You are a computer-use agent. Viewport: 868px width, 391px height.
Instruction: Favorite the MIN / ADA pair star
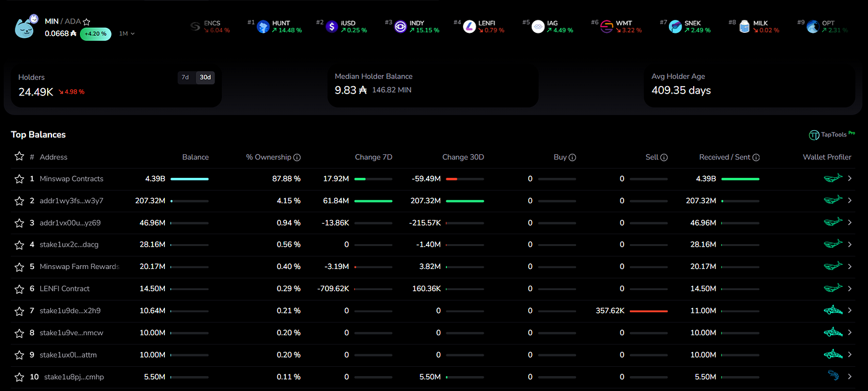pos(87,22)
